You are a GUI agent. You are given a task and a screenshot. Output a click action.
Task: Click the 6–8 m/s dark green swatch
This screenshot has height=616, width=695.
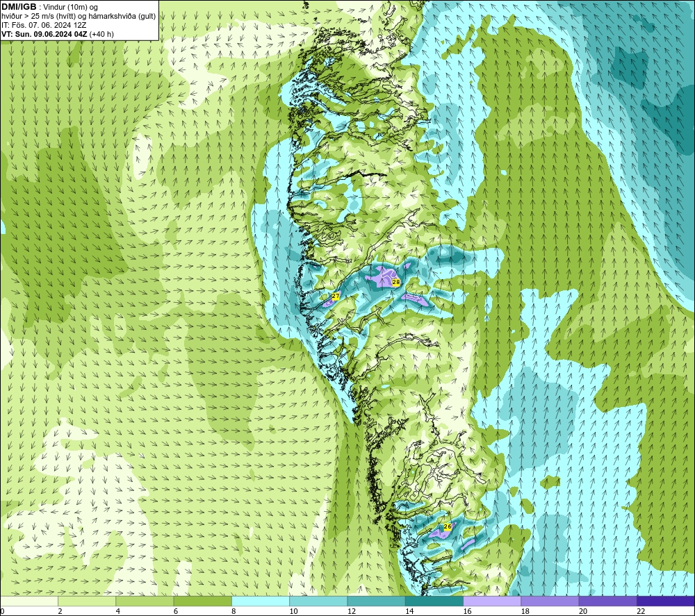coord(202,601)
